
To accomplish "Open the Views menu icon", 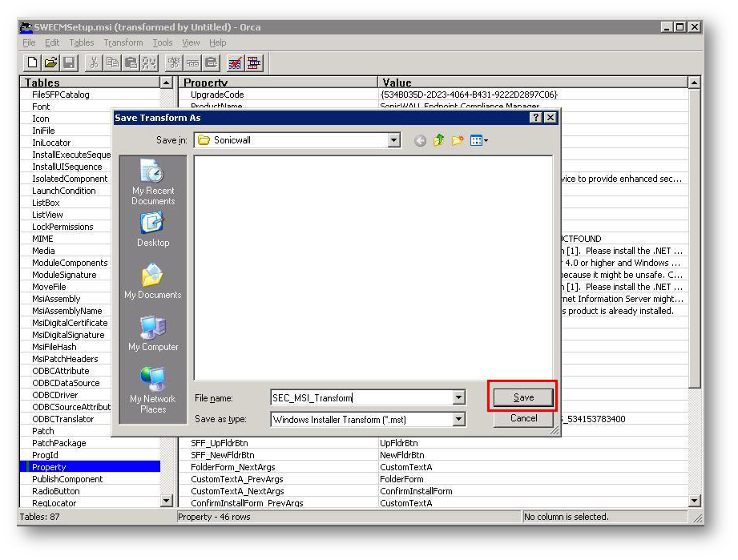I will point(479,141).
